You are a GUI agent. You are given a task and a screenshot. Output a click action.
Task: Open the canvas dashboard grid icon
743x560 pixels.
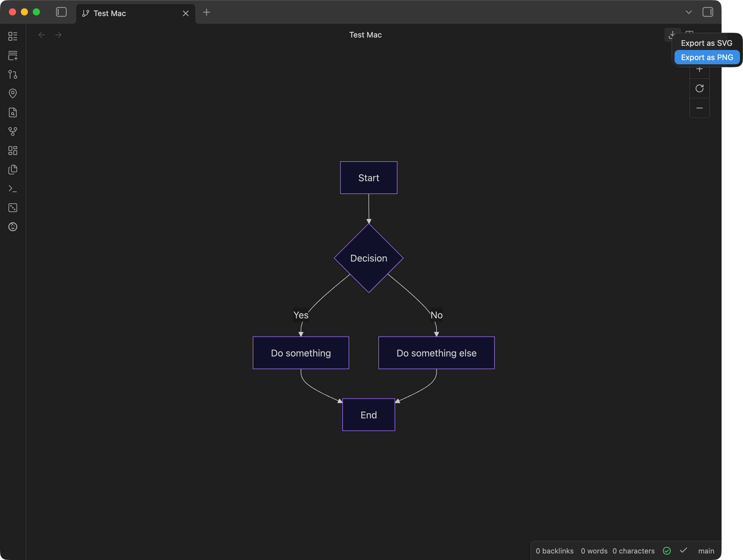point(13,151)
